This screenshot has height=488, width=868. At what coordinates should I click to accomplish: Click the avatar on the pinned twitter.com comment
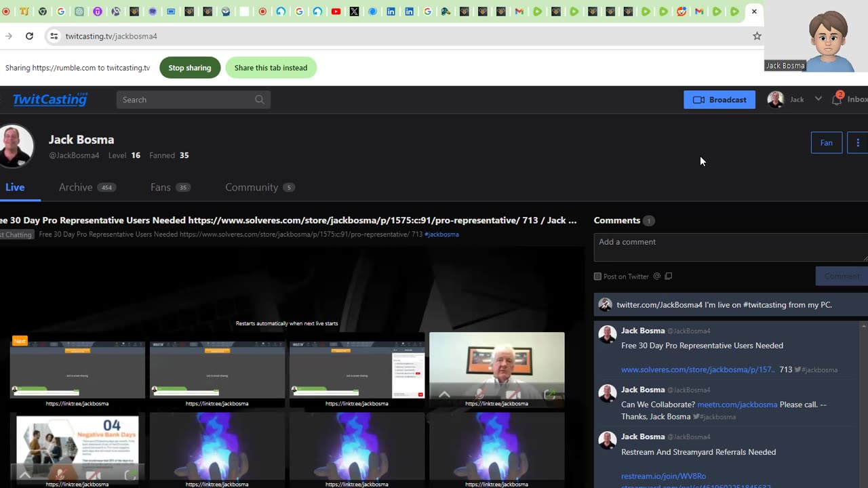click(x=605, y=305)
